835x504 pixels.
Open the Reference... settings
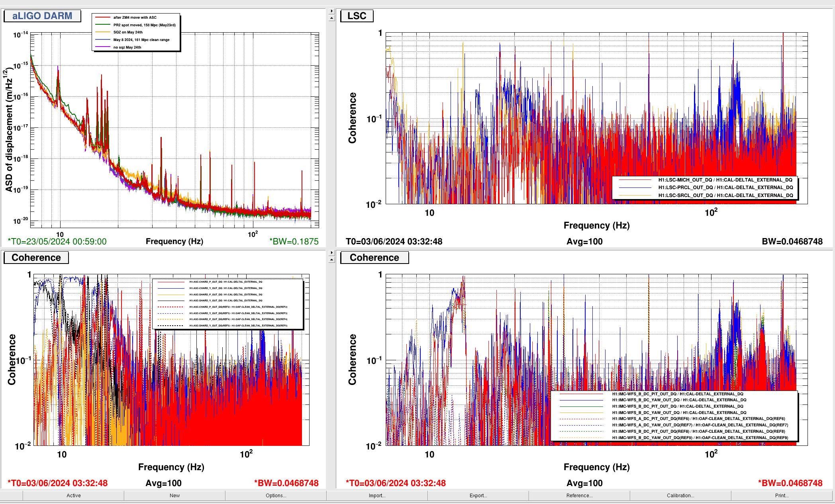click(579, 496)
